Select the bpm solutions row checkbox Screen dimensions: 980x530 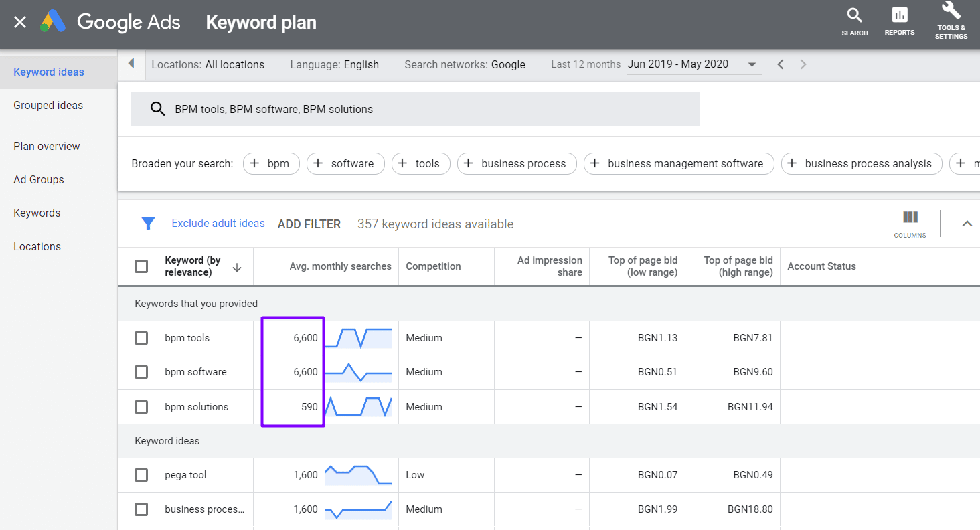click(x=141, y=407)
